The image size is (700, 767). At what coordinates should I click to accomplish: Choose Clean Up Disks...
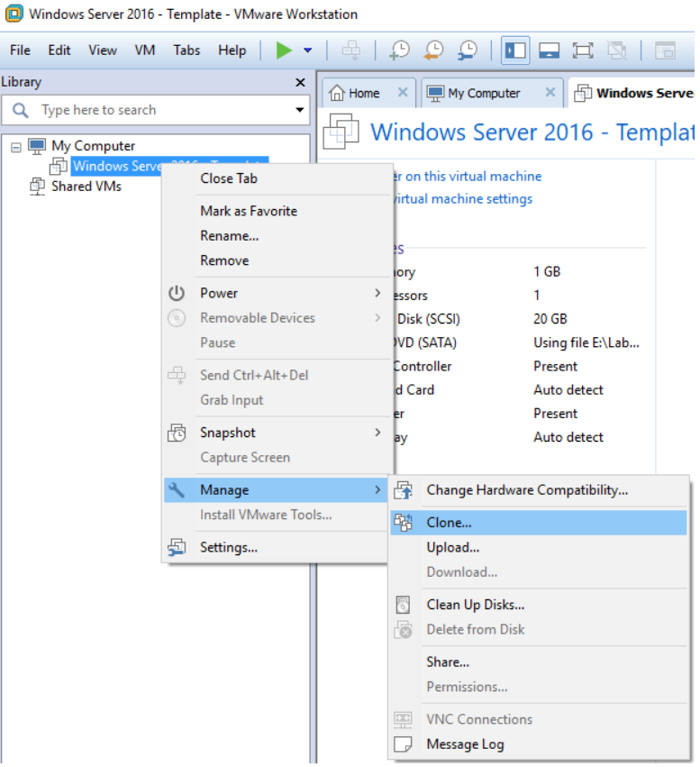pos(538,605)
